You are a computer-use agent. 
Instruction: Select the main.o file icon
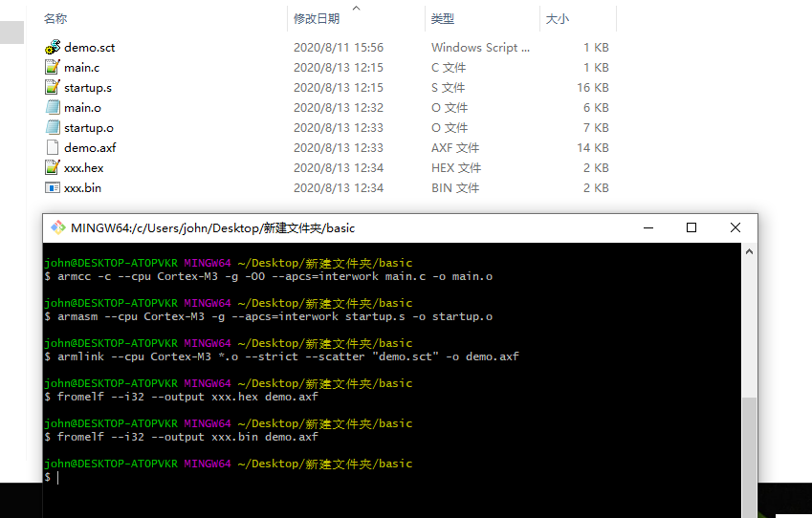point(53,108)
